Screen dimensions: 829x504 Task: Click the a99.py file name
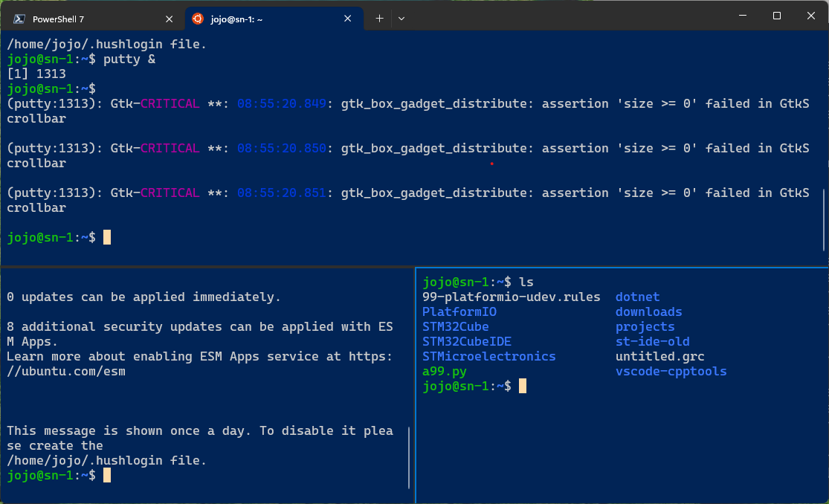[x=444, y=372]
